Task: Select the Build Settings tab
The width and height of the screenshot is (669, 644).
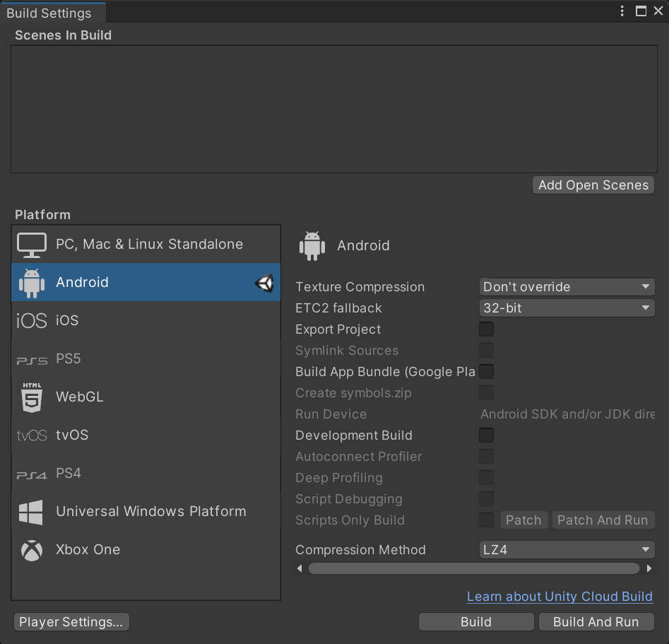Action: pos(53,13)
